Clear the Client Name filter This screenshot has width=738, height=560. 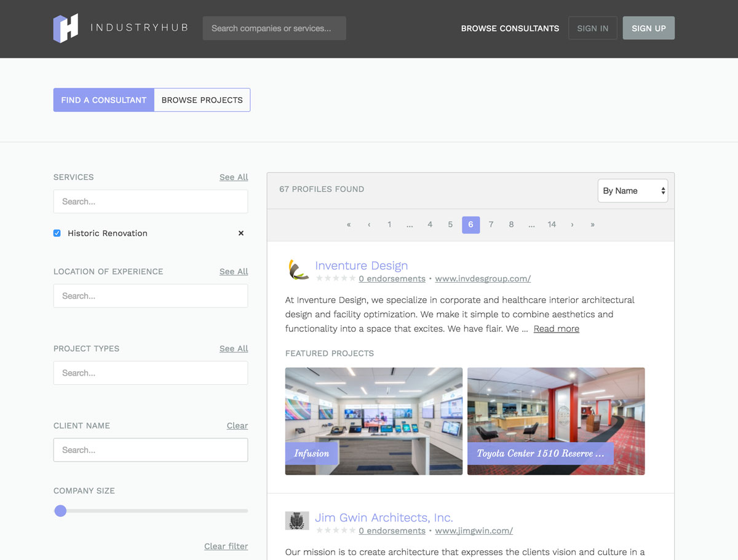tap(237, 425)
